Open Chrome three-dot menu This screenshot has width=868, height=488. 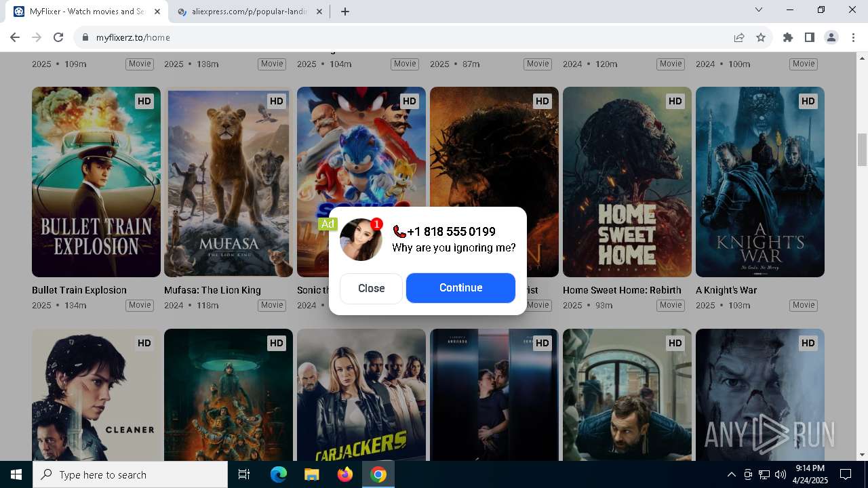coord(853,37)
